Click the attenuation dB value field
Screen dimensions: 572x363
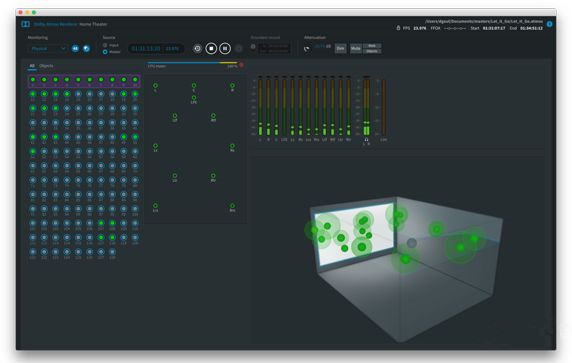(x=322, y=47)
